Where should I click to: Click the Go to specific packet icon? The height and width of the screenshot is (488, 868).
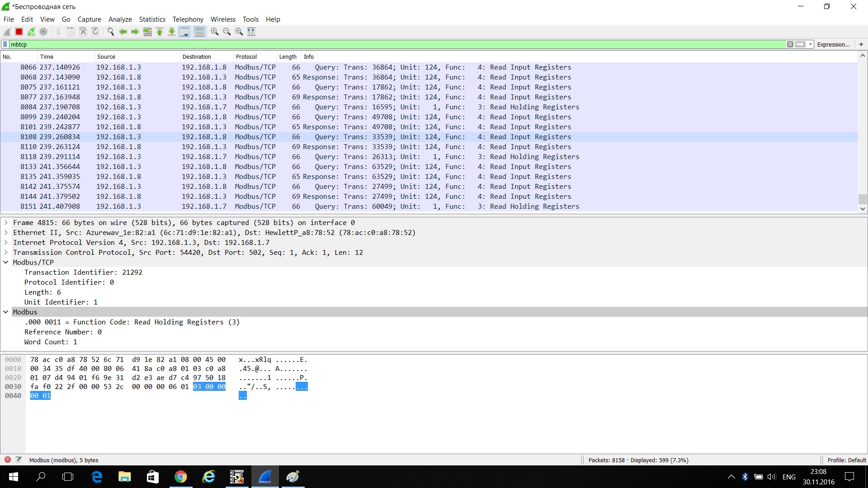click(147, 32)
